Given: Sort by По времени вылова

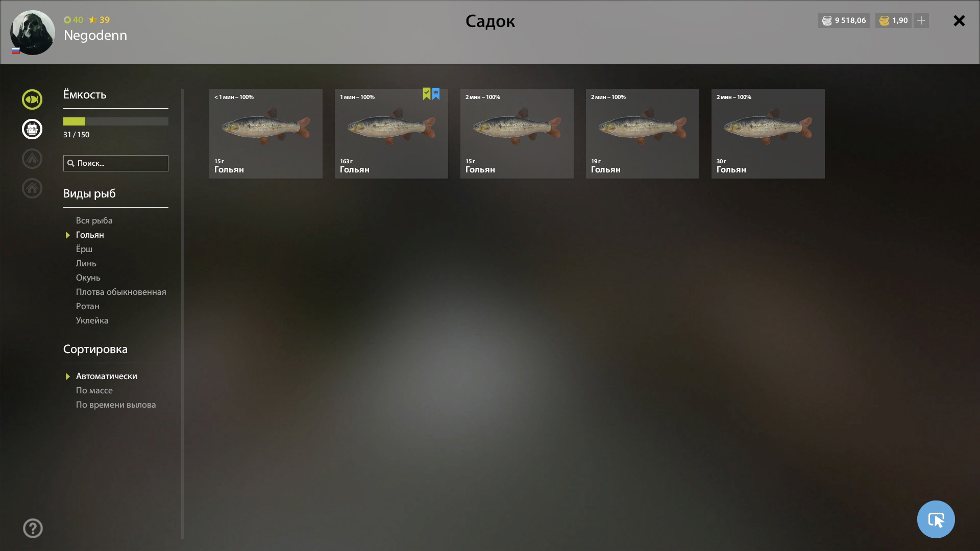Looking at the screenshot, I should click(116, 405).
